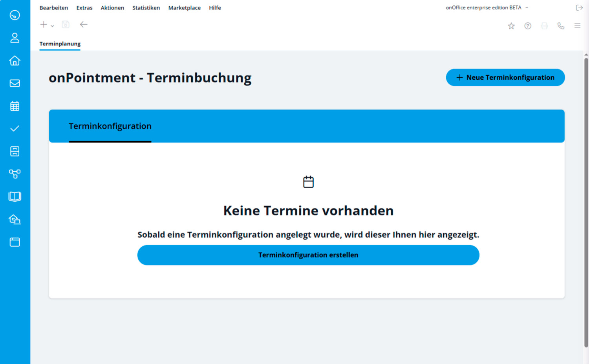Open the Extras menu
The width and height of the screenshot is (589, 364).
84,8
